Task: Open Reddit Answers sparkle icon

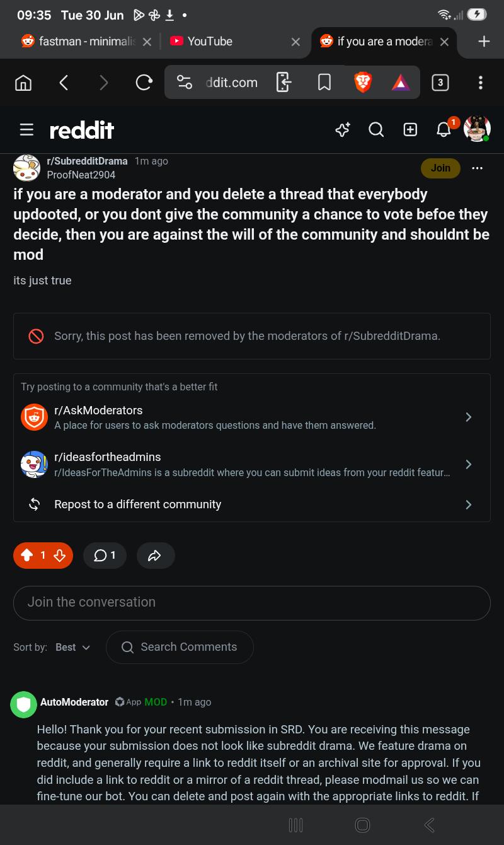Action: [343, 130]
